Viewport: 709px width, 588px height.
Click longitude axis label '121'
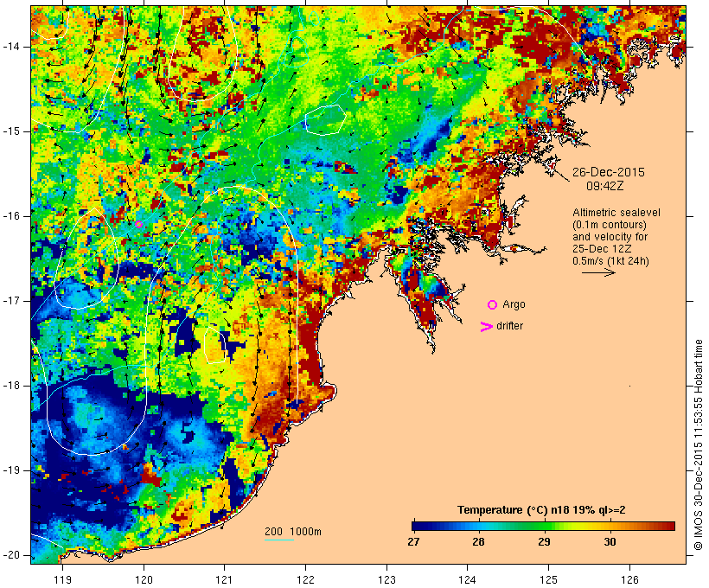click(224, 579)
